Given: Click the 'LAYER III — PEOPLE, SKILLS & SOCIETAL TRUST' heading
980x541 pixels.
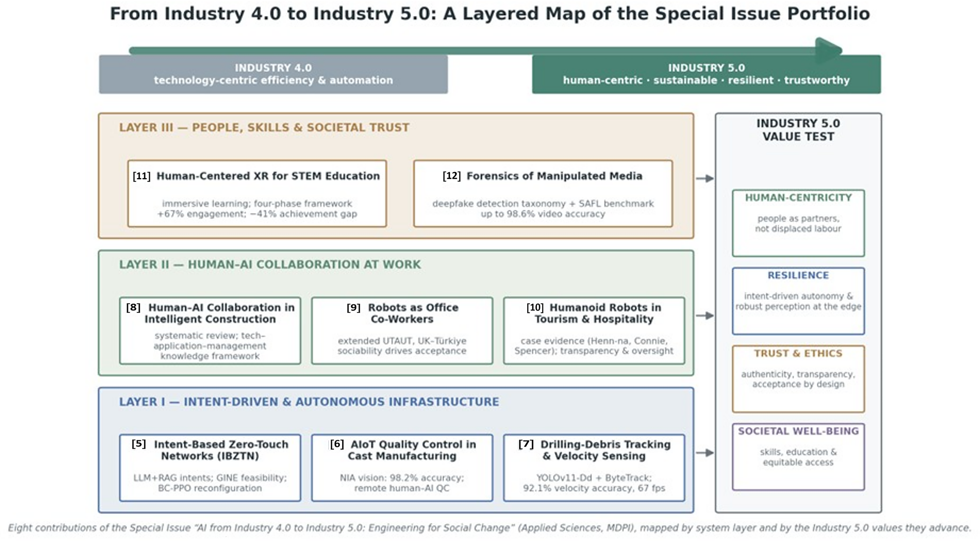Looking at the screenshot, I should point(264,127).
